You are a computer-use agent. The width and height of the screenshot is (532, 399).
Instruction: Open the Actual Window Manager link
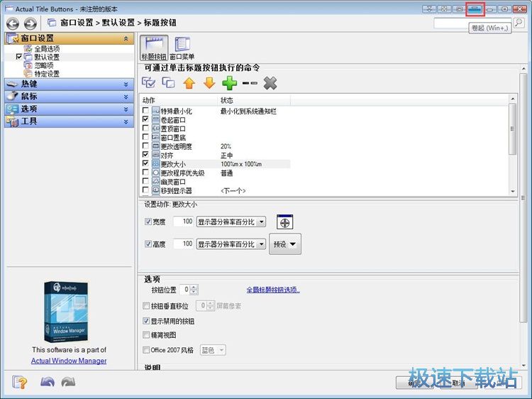point(69,361)
